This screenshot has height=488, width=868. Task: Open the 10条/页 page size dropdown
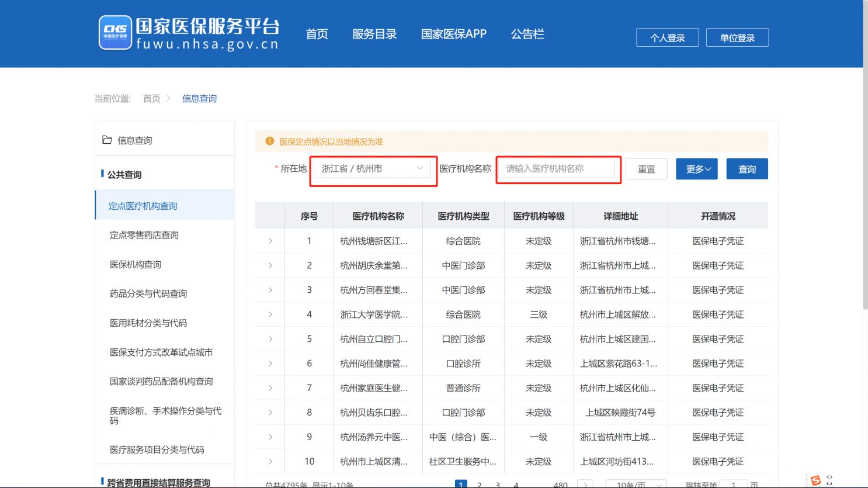point(636,484)
